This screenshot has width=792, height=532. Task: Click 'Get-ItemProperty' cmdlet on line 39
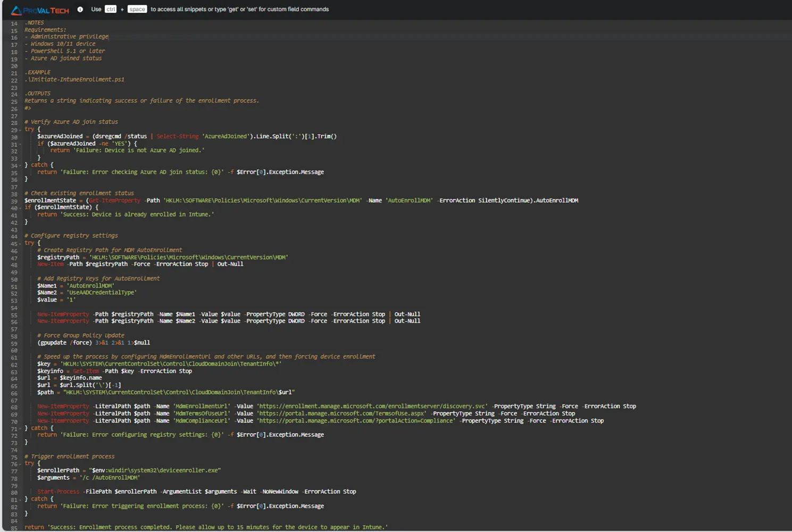click(x=115, y=201)
